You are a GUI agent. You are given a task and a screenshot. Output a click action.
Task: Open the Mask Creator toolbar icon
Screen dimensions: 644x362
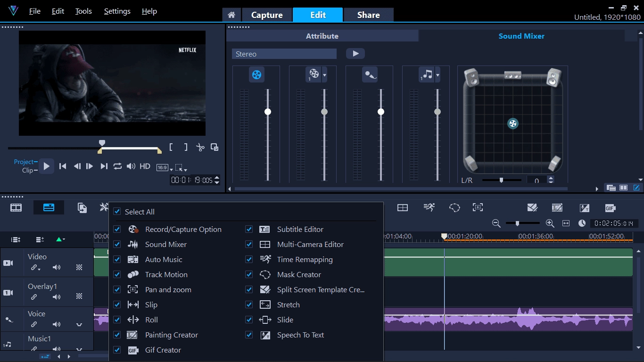click(454, 207)
